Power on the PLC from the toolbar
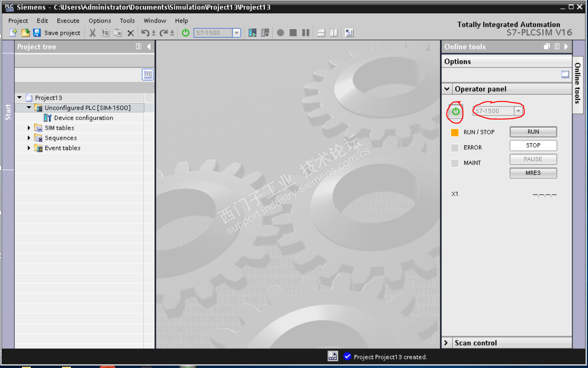588x368 pixels. (185, 33)
